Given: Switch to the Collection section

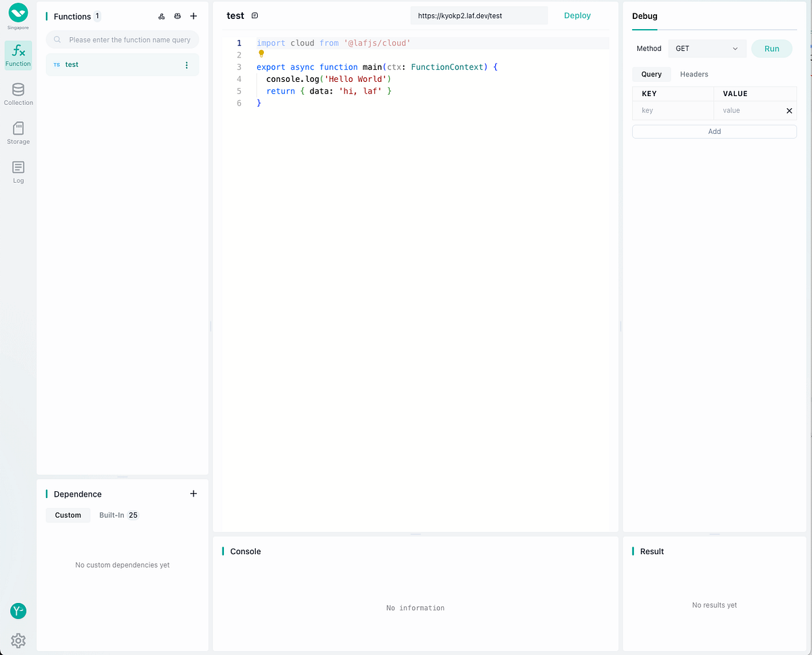Looking at the screenshot, I should (18, 93).
